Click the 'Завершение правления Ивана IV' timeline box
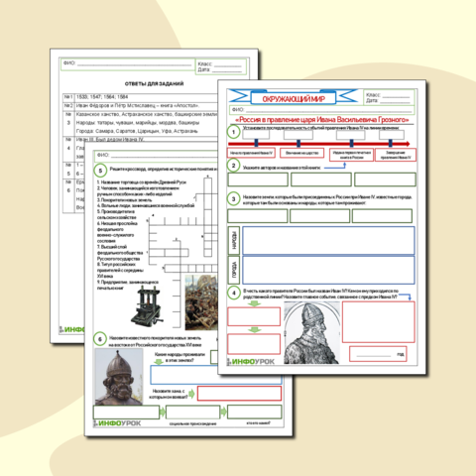This screenshot has width=476, height=476. 396,155
